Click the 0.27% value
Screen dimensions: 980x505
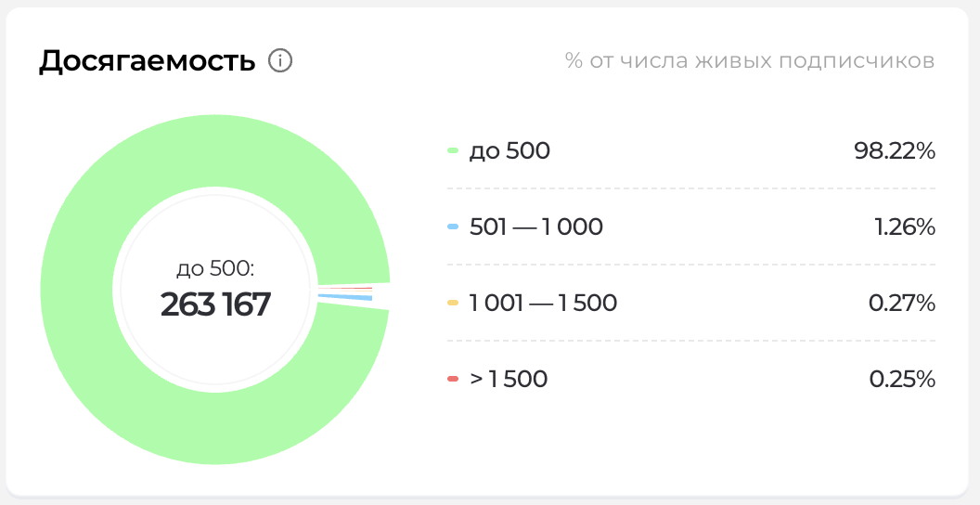[902, 304]
